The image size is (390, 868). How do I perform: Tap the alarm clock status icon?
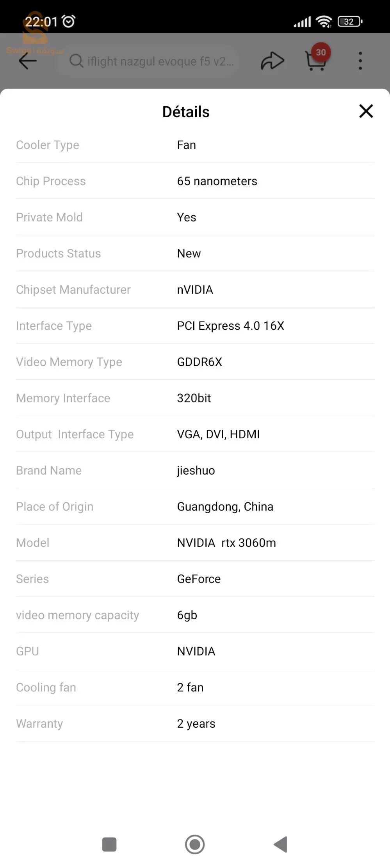click(69, 21)
